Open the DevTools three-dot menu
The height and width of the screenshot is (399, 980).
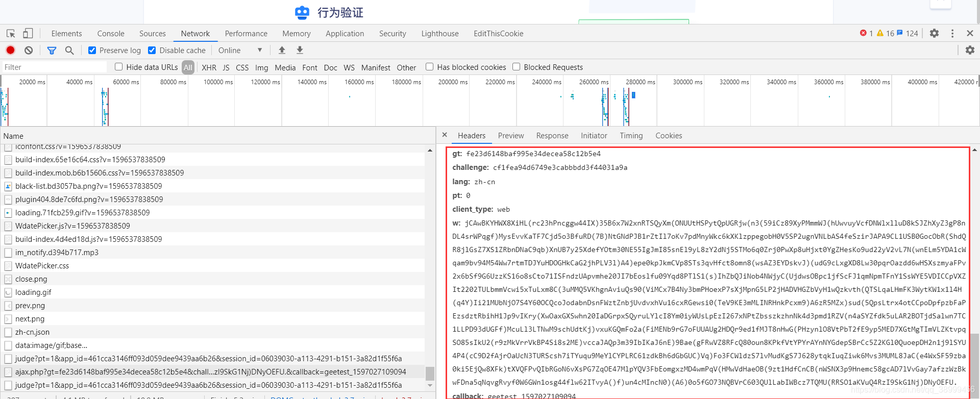coord(952,33)
